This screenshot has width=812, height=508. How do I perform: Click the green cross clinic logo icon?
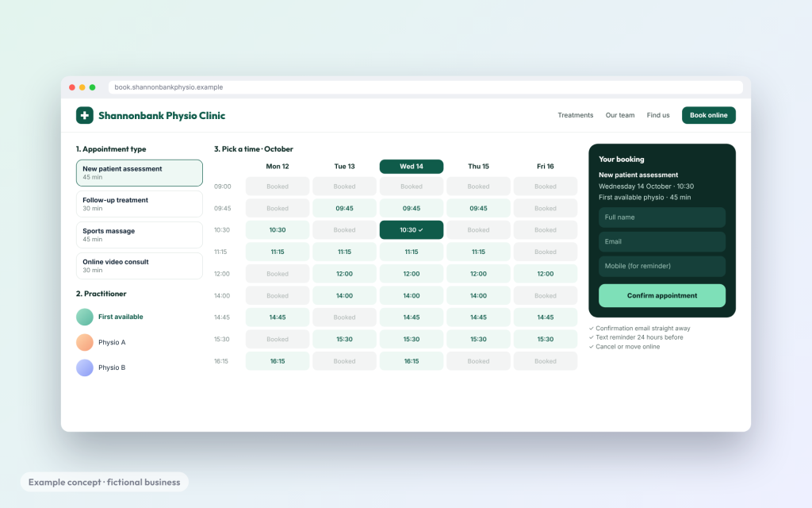pos(84,115)
